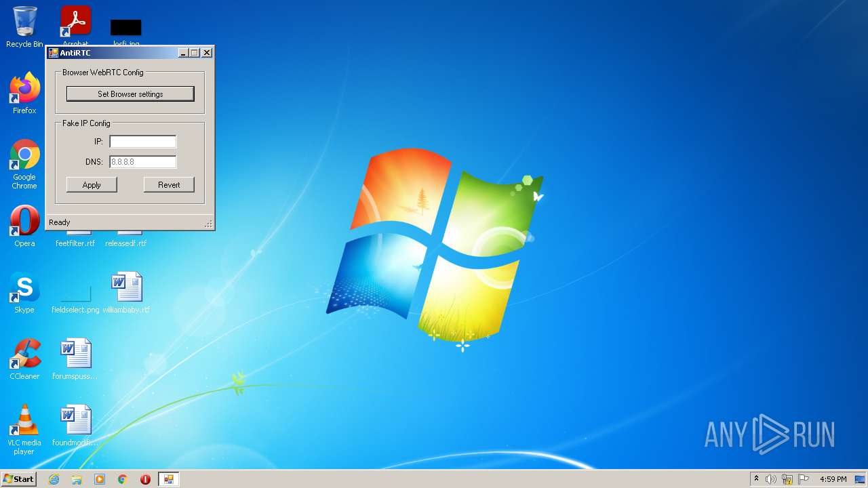Focus the IP input field

(143, 141)
